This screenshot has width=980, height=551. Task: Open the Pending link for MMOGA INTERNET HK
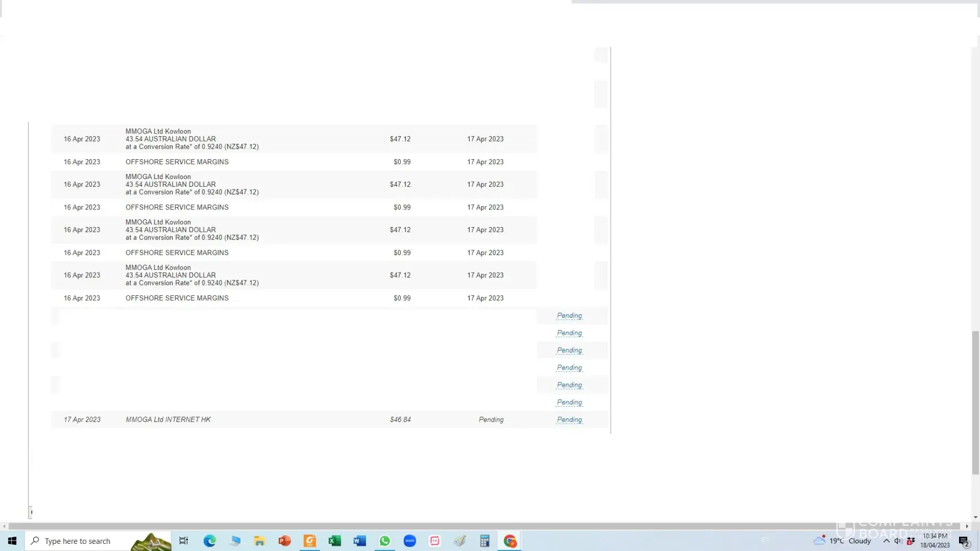569,420
